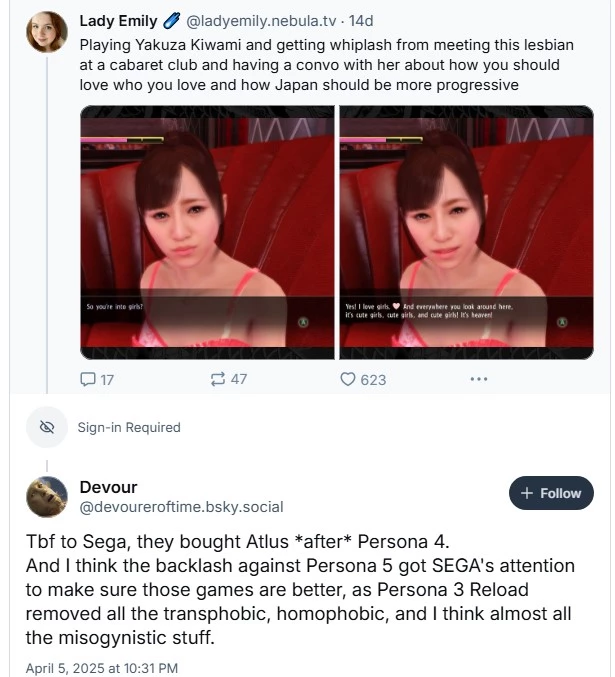Open the reply comment icon on Lady Emily's post
Image resolution: width=615 pixels, height=677 pixels.
tap(88, 380)
